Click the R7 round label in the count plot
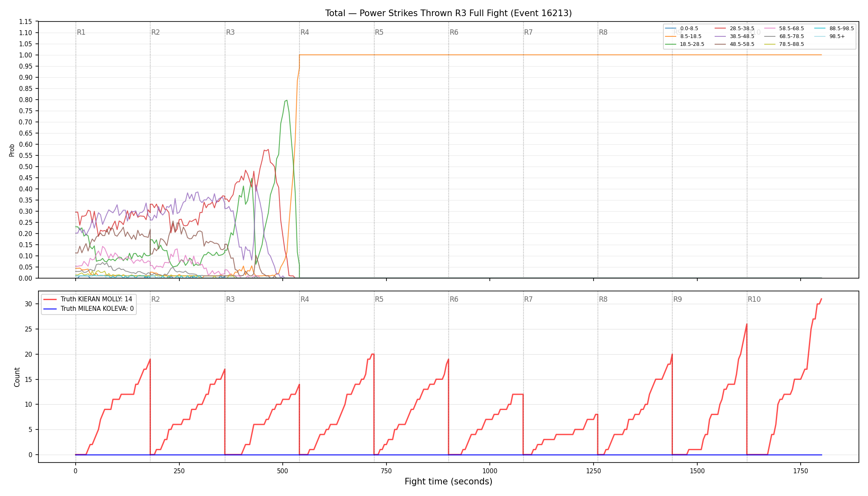868x496 pixels. (528, 299)
